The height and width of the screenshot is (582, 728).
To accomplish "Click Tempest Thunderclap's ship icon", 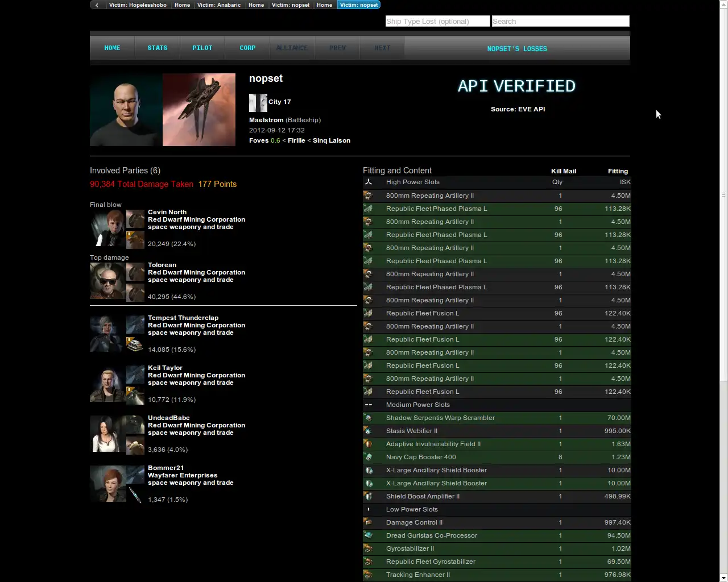I will 135,325.
